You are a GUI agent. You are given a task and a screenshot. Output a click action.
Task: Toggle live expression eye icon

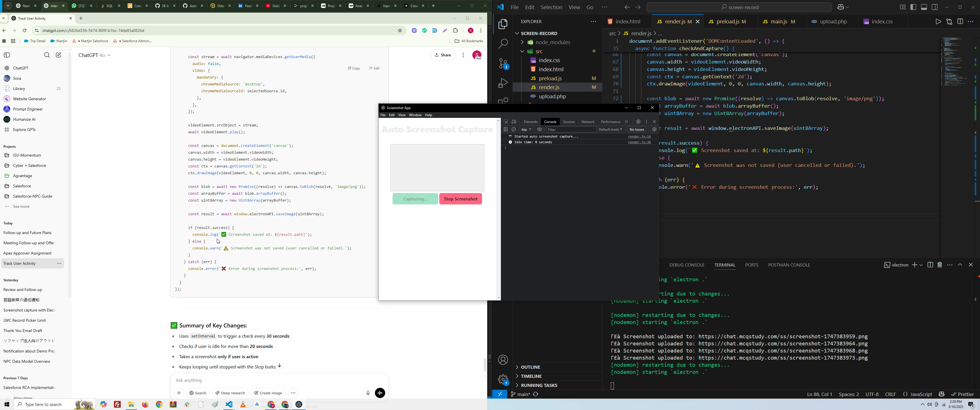(540, 130)
